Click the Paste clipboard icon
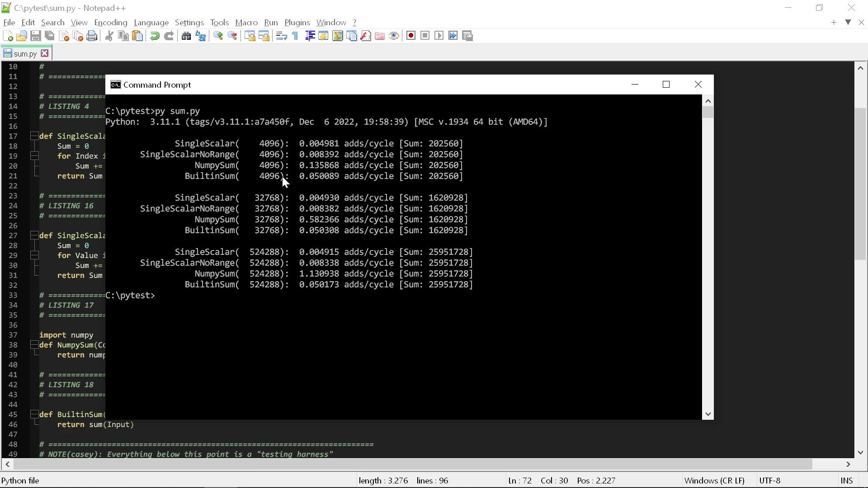This screenshot has width=868, height=488. click(x=138, y=36)
